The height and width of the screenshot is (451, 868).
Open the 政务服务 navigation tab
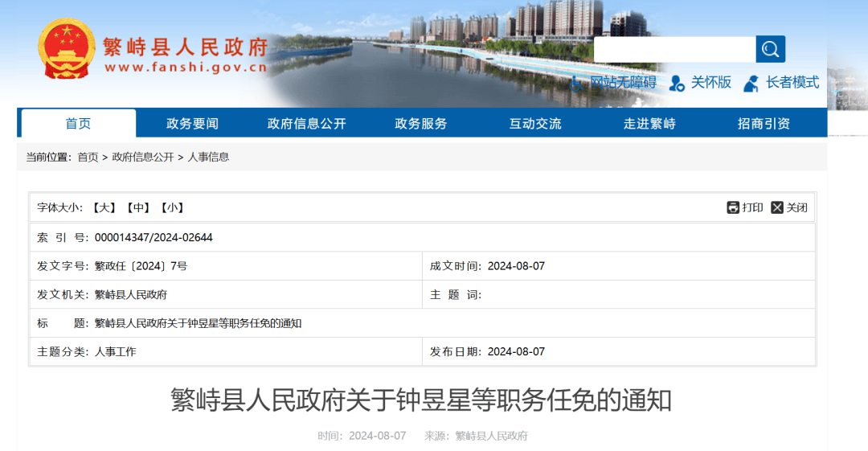(x=421, y=123)
